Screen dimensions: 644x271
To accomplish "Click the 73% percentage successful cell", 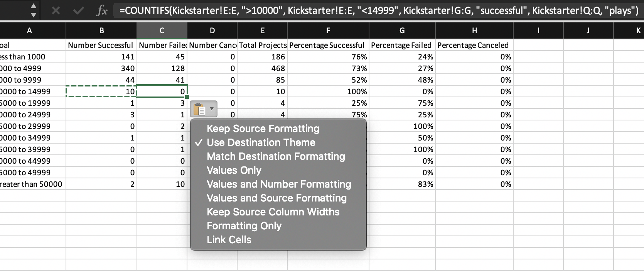I will [x=328, y=68].
